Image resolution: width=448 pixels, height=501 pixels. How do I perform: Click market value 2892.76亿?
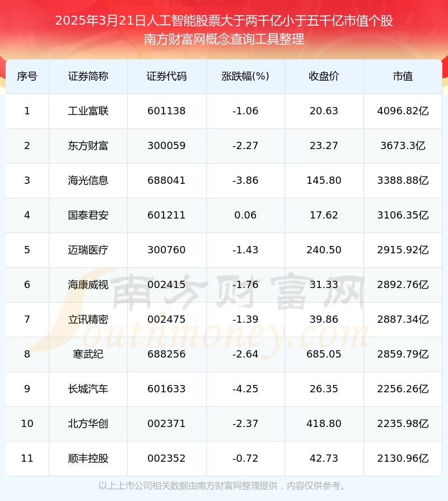403,285
